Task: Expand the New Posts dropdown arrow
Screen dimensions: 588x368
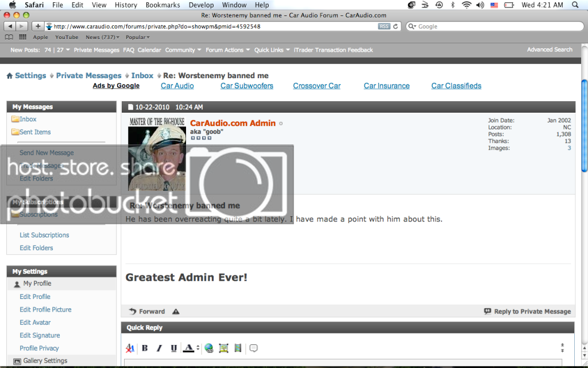Action: pos(68,50)
